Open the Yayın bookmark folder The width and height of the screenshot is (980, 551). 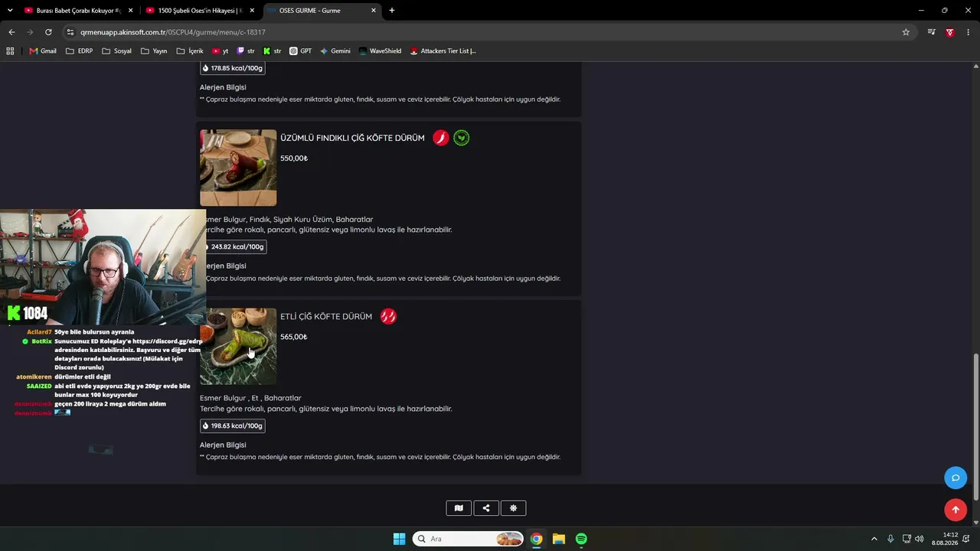coord(154,51)
